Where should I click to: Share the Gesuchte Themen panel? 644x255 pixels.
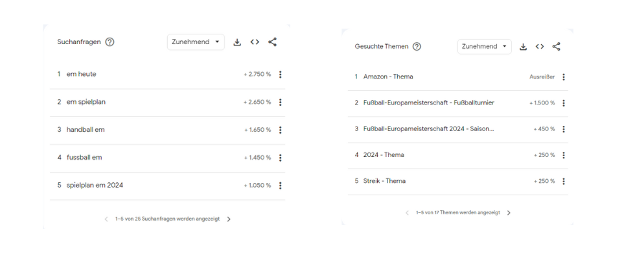point(556,47)
